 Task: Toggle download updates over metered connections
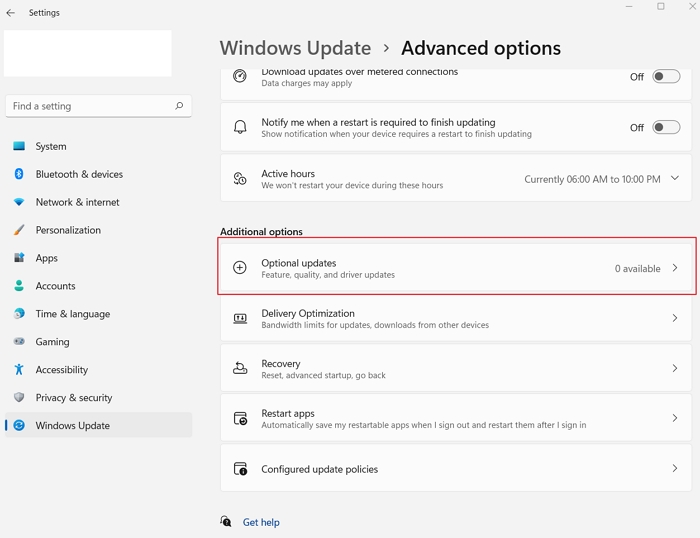[666, 76]
